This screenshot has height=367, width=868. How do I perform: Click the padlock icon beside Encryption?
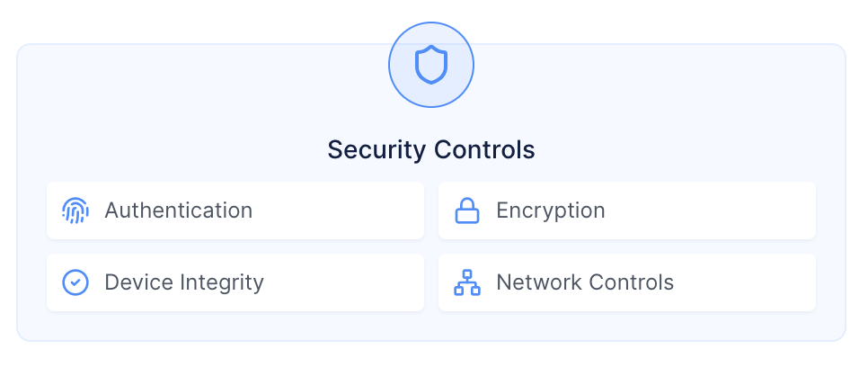tap(466, 210)
